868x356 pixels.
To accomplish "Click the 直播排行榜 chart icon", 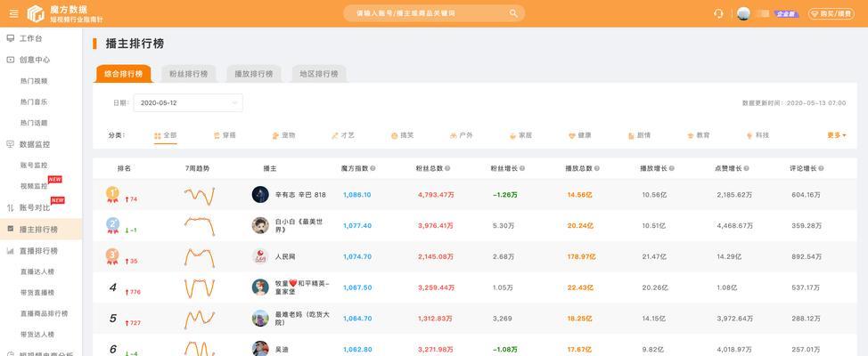I will point(10,250).
